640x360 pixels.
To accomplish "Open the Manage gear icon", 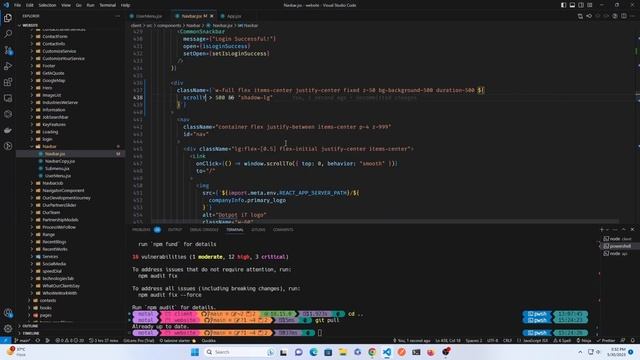I will [x=8, y=329].
